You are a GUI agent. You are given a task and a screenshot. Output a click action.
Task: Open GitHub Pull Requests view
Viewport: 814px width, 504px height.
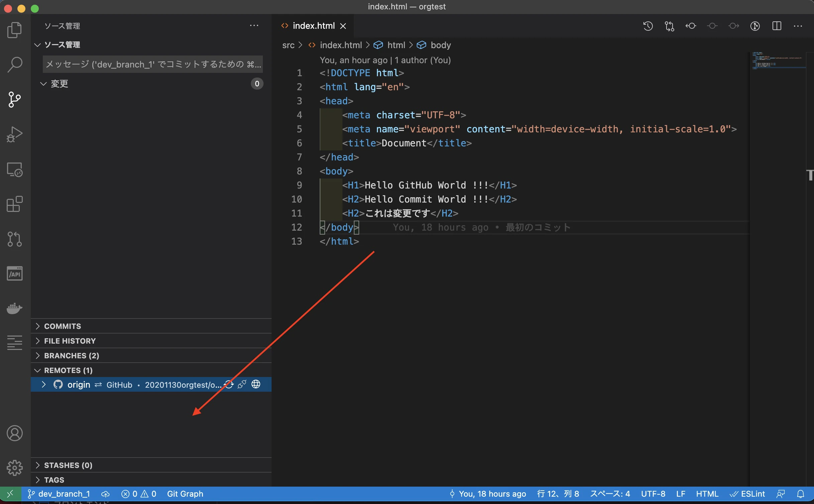(x=15, y=239)
